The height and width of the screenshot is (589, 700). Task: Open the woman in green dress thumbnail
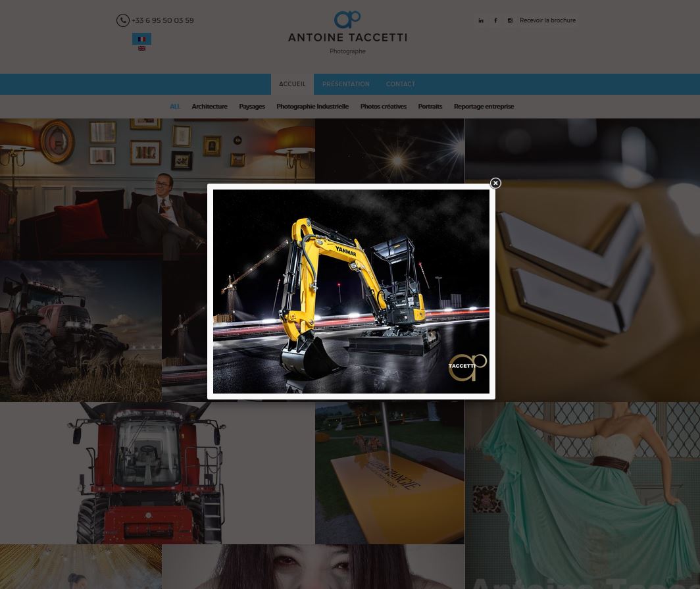point(582,496)
